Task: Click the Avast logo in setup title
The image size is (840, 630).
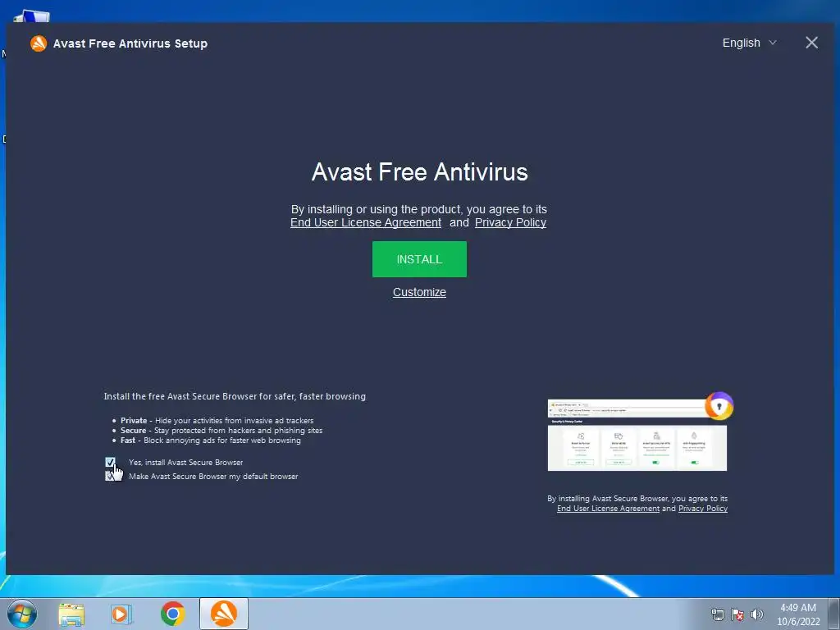Action: pyautogui.click(x=39, y=43)
